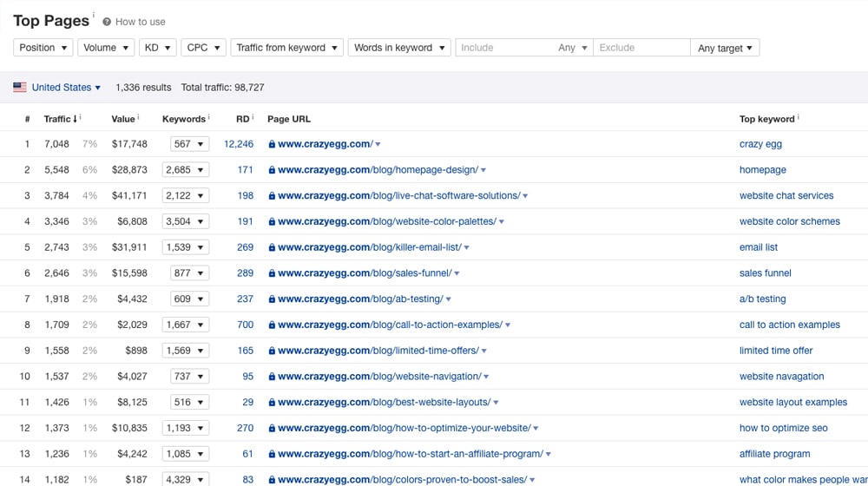Click the 700 referring domains link
Viewport: 868px width, 486px height.
(246, 325)
